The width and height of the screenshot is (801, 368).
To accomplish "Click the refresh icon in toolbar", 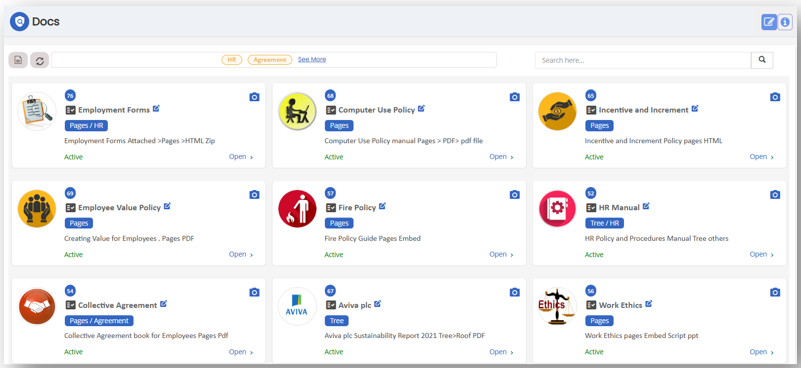I will [x=39, y=60].
